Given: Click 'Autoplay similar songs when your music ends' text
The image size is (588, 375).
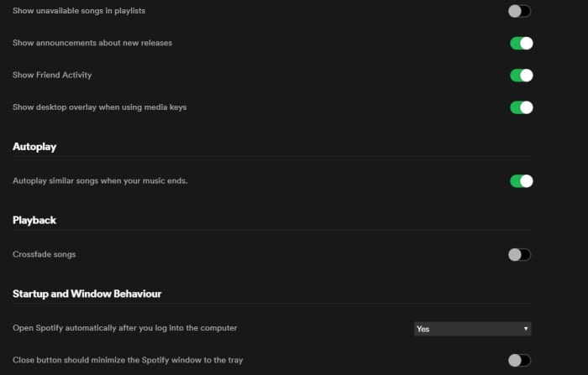Looking at the screenshot, I should (100, 180).
